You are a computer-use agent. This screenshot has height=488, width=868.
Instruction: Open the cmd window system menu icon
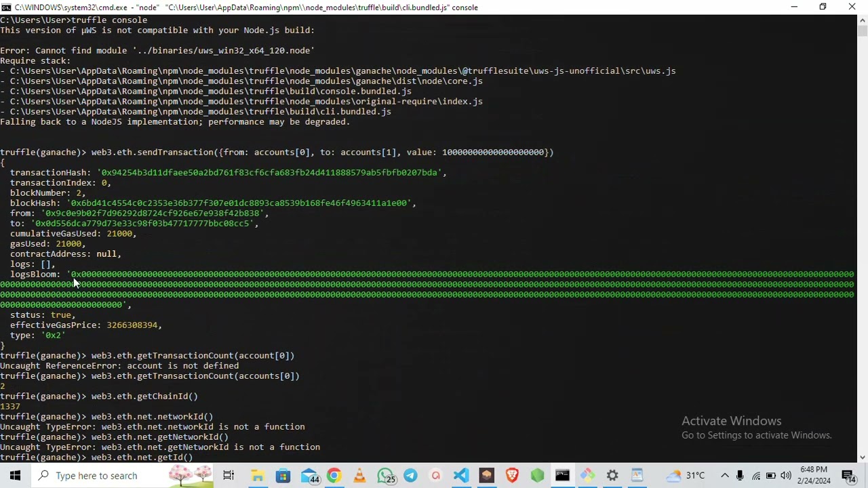[6, 7]
